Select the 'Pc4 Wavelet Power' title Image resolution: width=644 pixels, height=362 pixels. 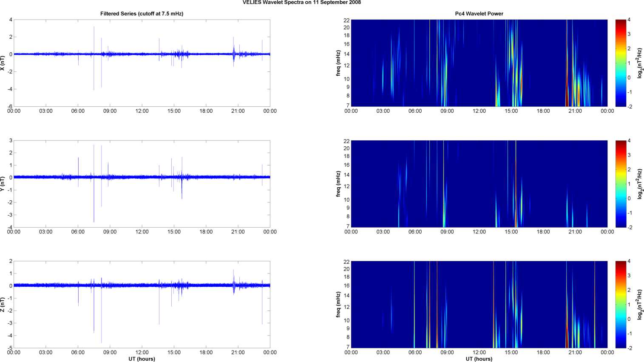pyautogui.click(x=479, y=14)
